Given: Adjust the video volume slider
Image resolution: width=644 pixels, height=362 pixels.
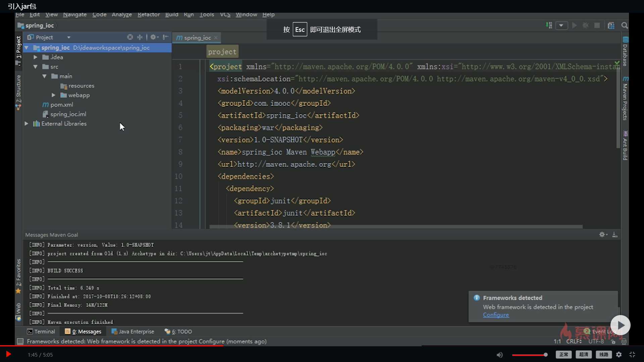Looking at the screenshot, I should (530, 355).
